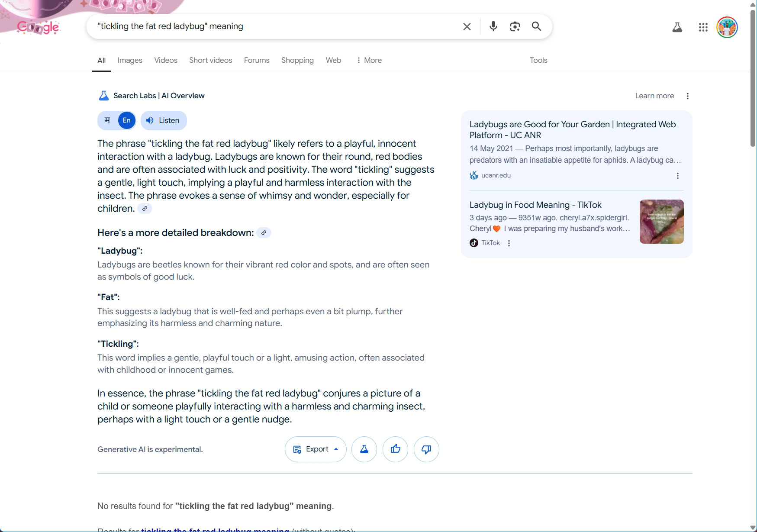The width and height of the screenshot is (757, 532).
Task: Open the TikTok result thumbnail image
Action: [662, 222]
